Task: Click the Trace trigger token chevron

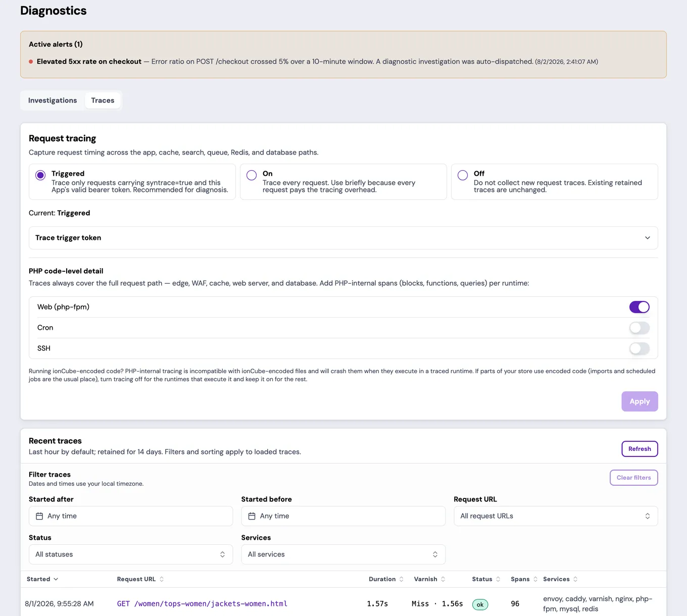Action: pos(647,238)
